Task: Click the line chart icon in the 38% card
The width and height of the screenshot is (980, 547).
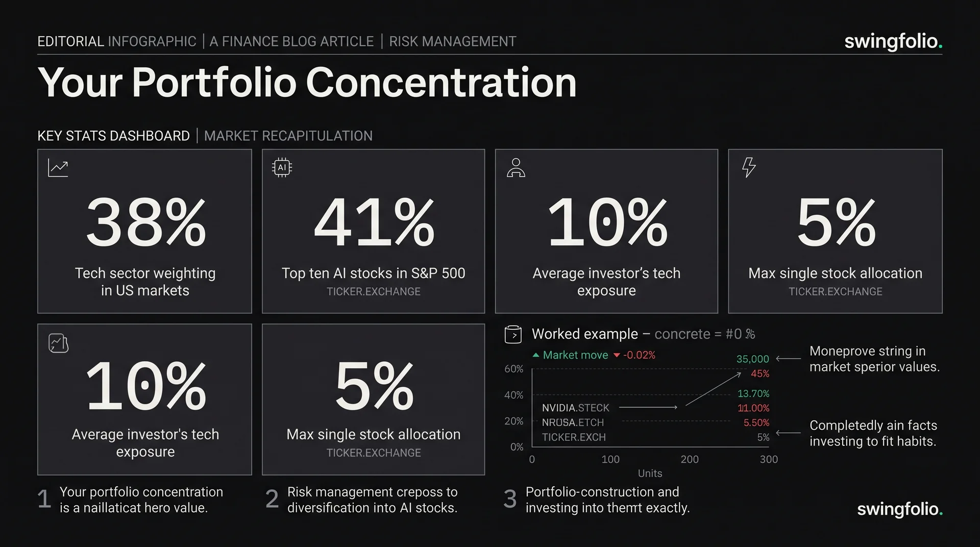Action: click(58, 168)
